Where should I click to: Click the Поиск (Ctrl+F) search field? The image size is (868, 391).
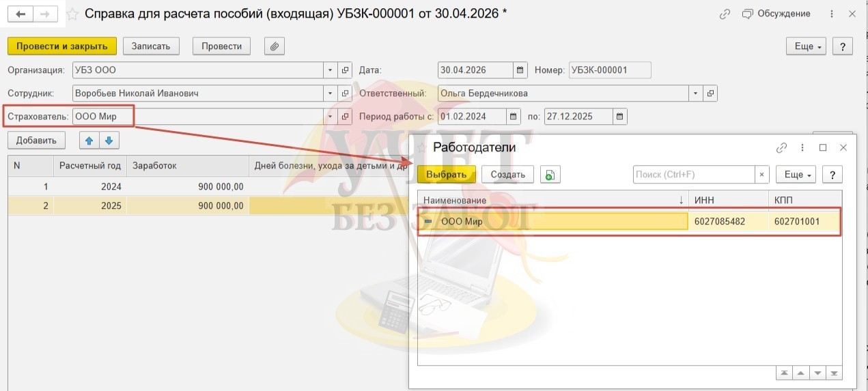(694, 175)
